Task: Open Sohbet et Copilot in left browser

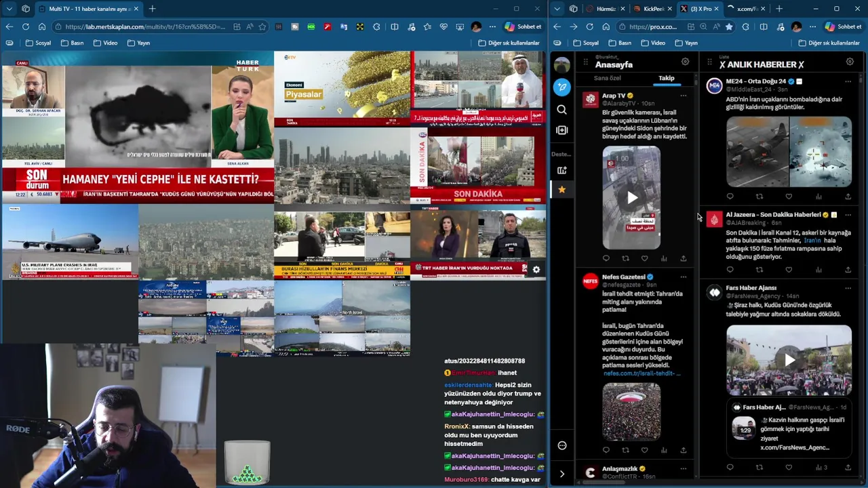Action: [522, 26]
